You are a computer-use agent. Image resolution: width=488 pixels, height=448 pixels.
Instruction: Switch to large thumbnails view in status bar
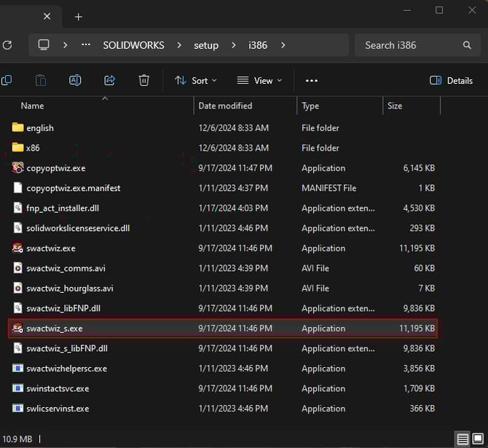(479, 439)
